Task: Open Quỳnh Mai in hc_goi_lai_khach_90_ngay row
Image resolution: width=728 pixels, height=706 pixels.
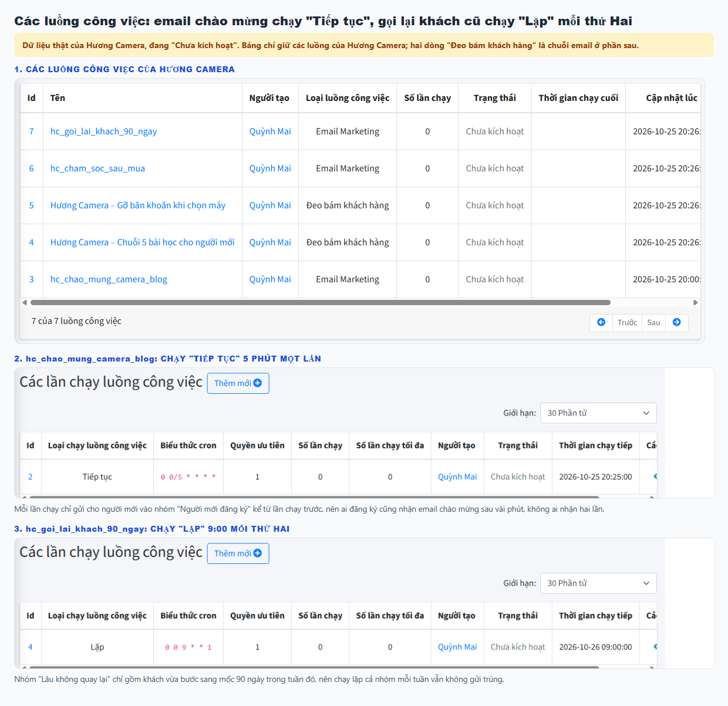Action: 270,131
